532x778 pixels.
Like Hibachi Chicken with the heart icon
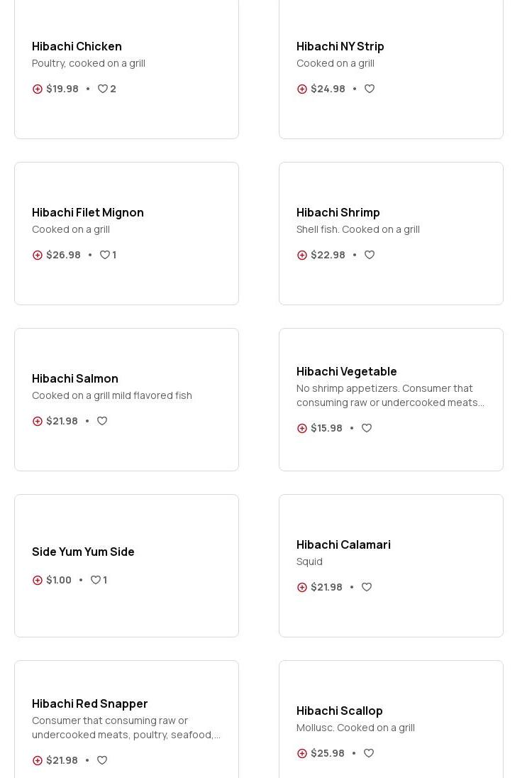tap(103, 89)
